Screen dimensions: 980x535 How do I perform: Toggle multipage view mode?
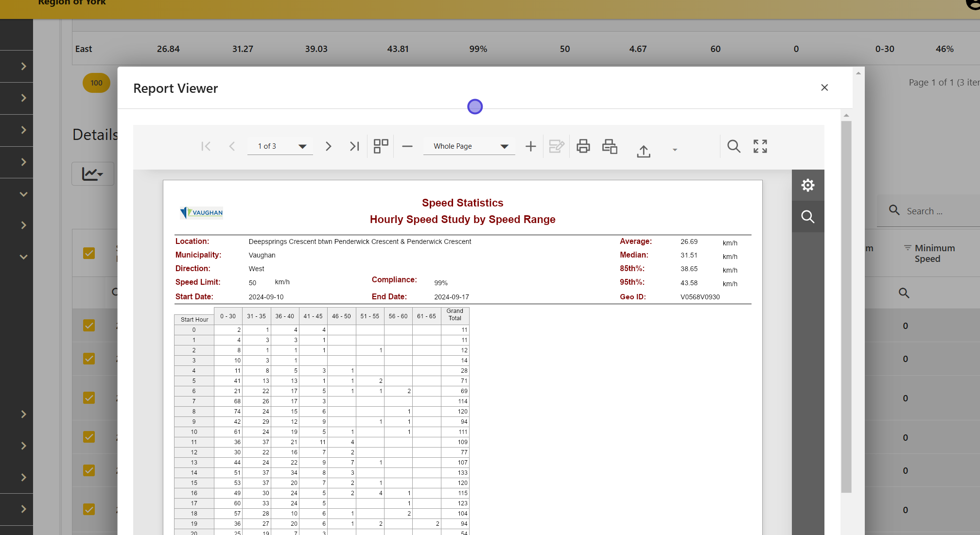(x=381, y=146)
